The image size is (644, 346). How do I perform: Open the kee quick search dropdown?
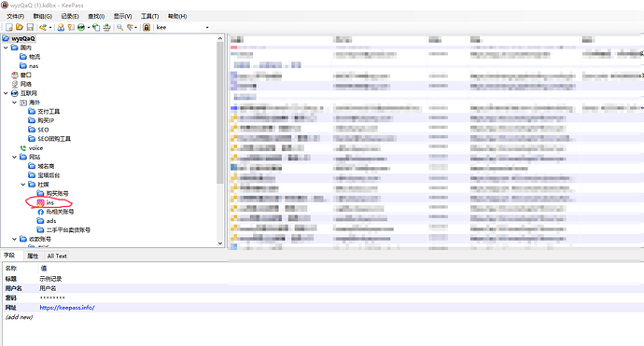(x=207, y=27)
